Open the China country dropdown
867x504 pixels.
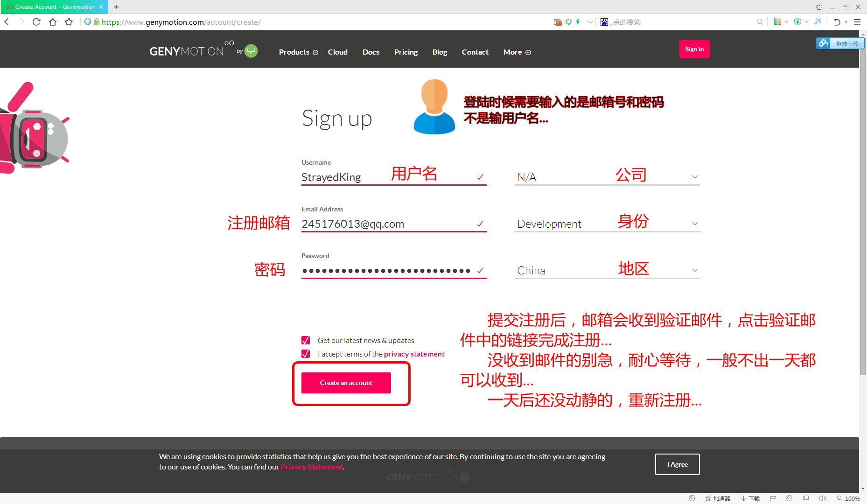click(607, 271)
